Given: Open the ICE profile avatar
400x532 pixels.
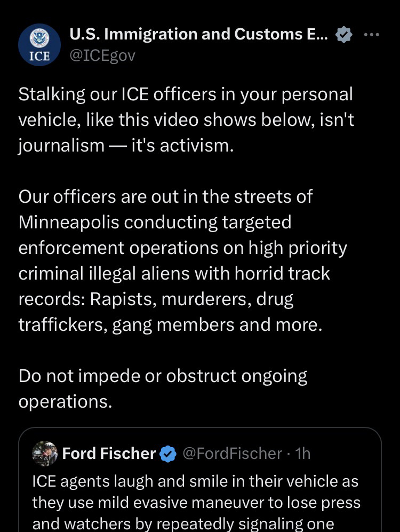Looking at the screenshot, I should [39, 44].
